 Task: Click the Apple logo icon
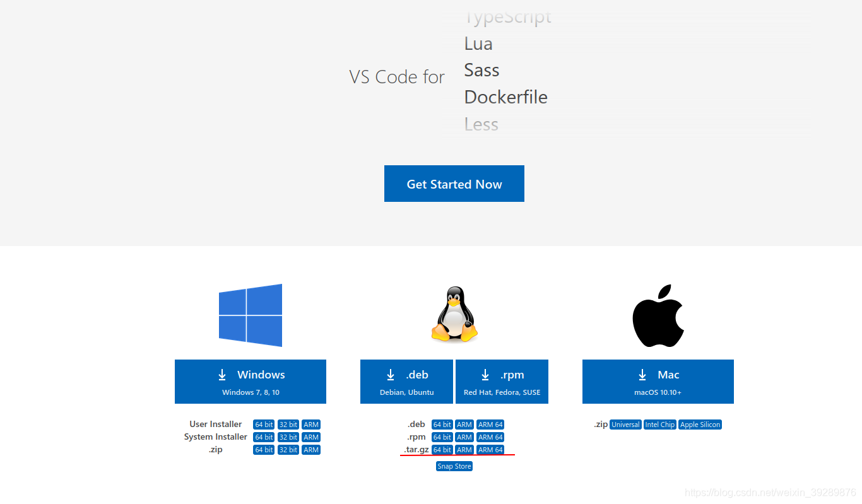tap(658, 314)
